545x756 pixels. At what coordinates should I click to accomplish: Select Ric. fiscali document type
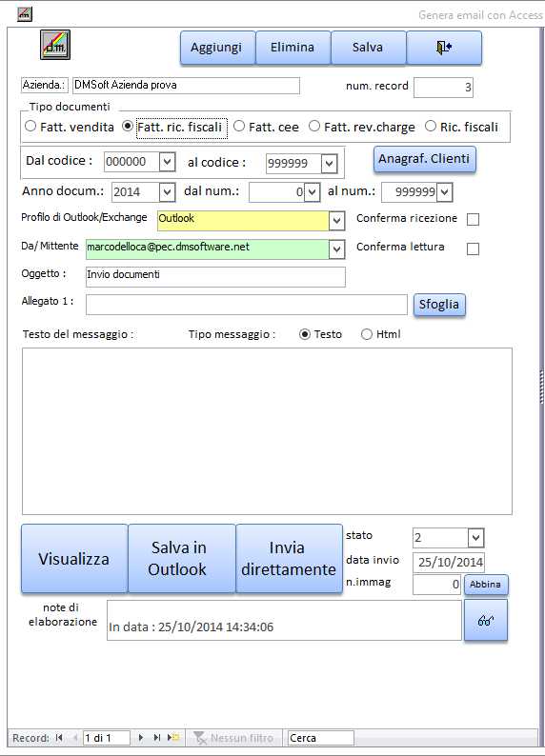431,127
